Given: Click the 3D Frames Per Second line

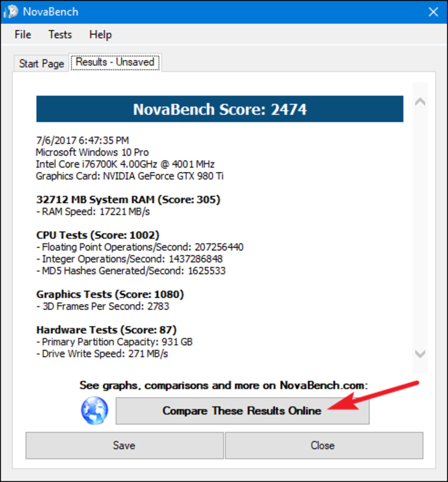Looking at the screenshot, I should (x=103, y=306).
